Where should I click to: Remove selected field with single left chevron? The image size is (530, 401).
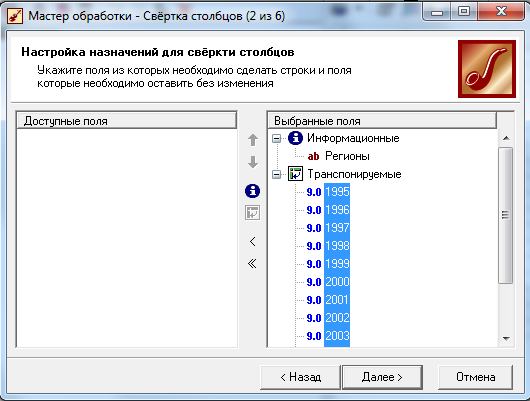pyautogui.click(x=252, y=241)
